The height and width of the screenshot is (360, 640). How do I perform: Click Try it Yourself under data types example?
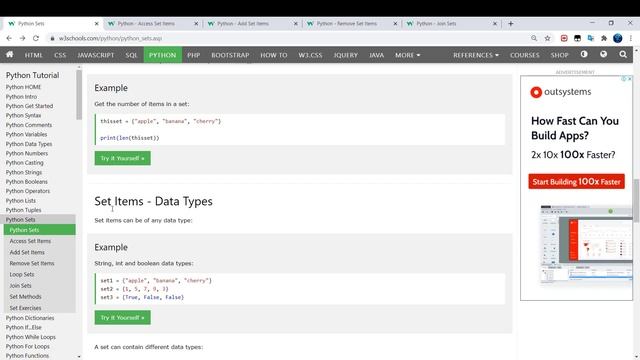(122, 317)
